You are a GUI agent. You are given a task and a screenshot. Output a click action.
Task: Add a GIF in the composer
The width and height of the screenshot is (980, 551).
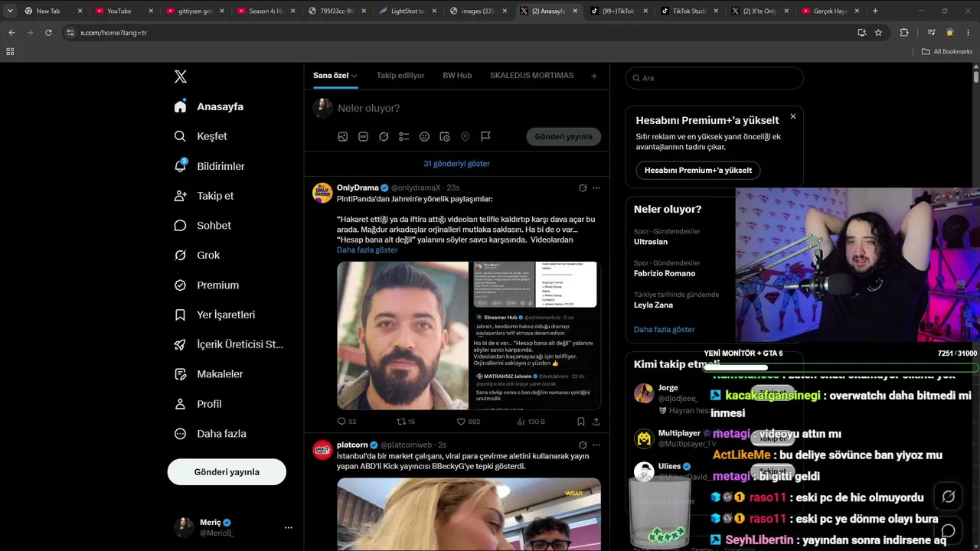tap(363, 136)
